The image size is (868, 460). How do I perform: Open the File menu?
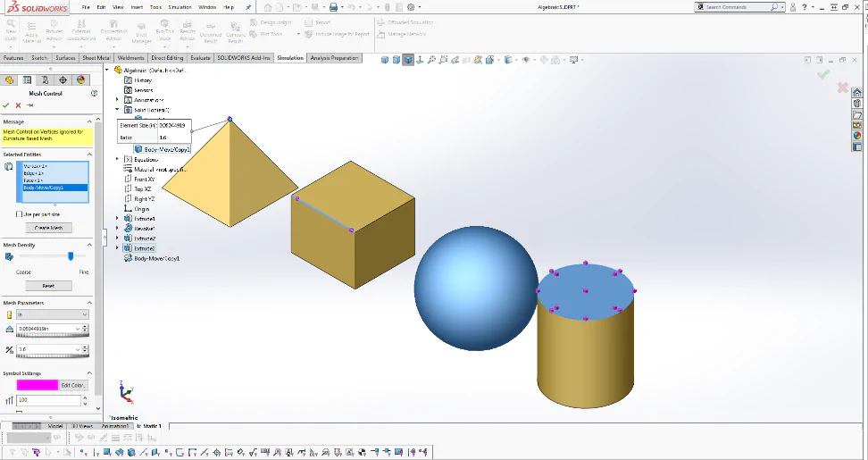86,7
